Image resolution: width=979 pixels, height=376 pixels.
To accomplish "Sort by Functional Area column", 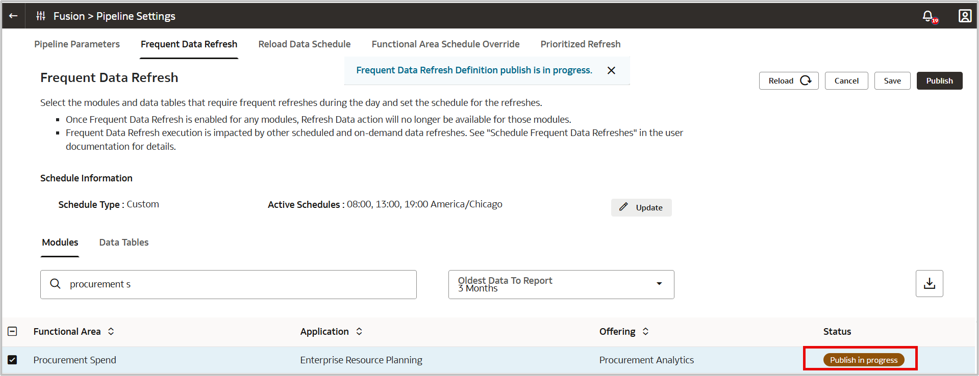I will pyautogui.click(x=111, y=332).
